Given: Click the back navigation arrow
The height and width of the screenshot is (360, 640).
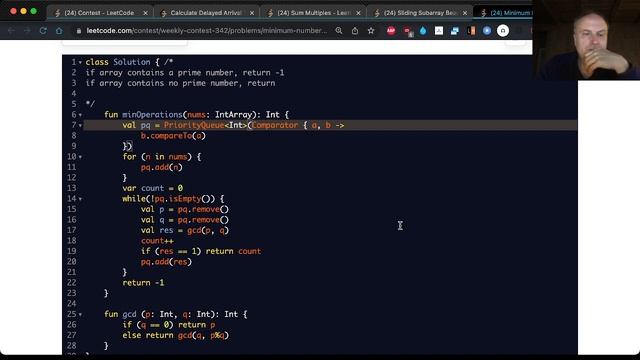Looking at the screenshot, I should tap(11, 31).
